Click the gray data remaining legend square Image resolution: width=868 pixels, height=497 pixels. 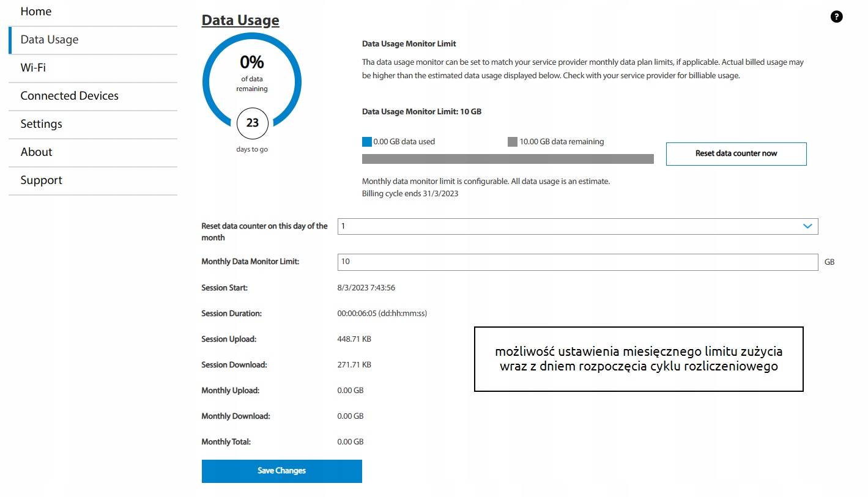pyautogui.click(x=513, y=142)
